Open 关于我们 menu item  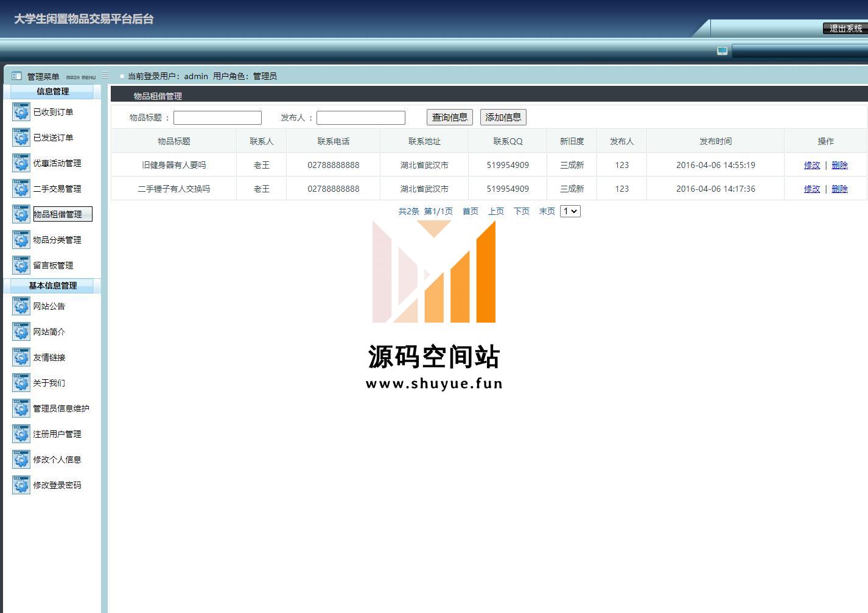coord(49,383)
